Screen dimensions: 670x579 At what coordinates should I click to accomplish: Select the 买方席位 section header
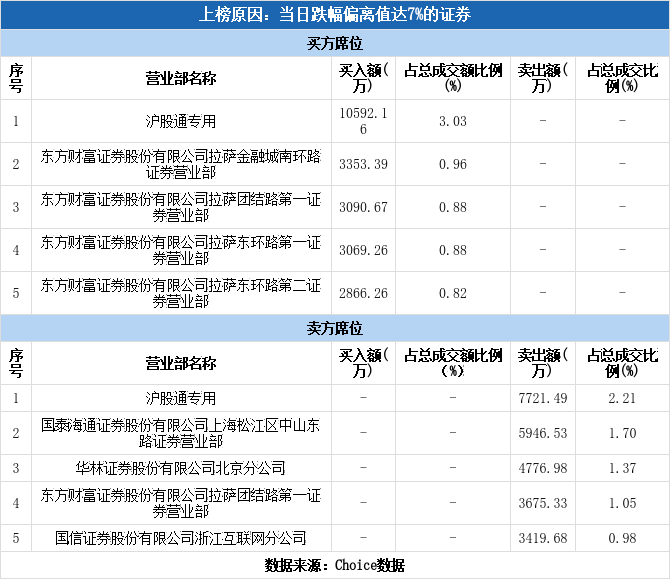point(335,43)
